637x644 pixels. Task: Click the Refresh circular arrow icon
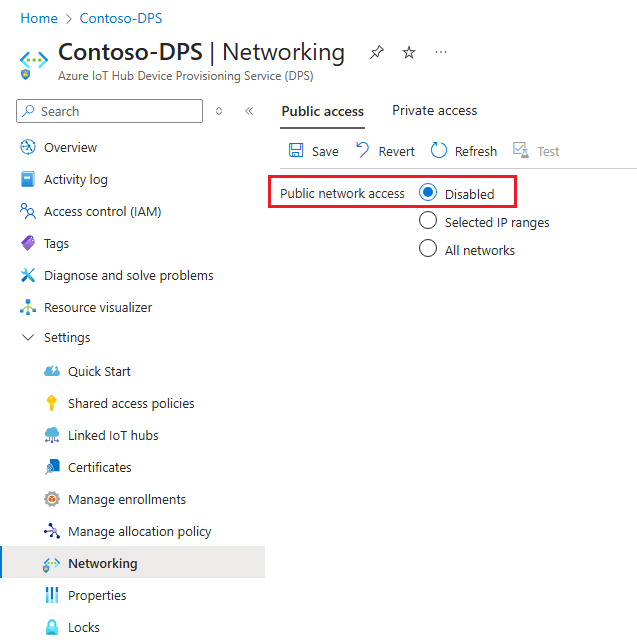click(439, 150)
